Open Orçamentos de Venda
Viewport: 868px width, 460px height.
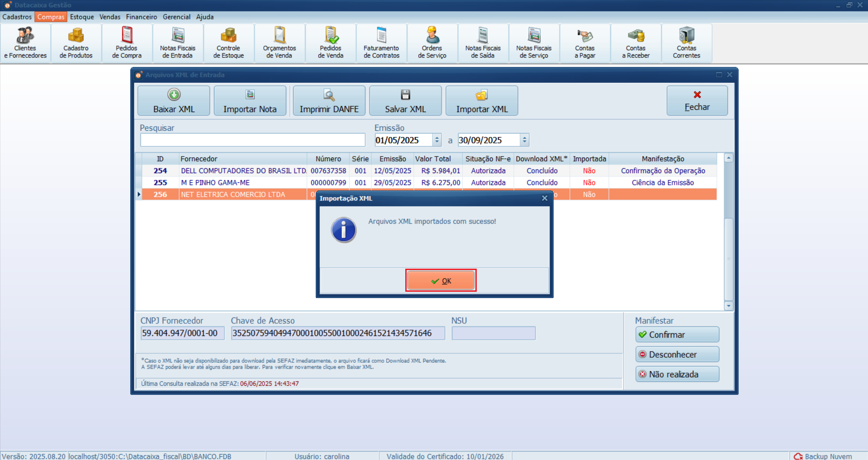(280, 43)
